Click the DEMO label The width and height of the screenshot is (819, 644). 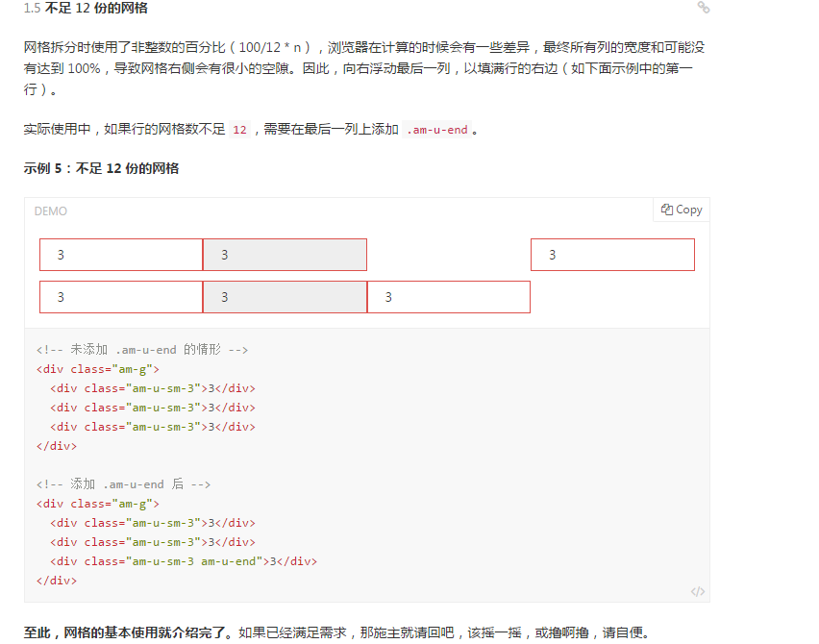pos(51,211)
